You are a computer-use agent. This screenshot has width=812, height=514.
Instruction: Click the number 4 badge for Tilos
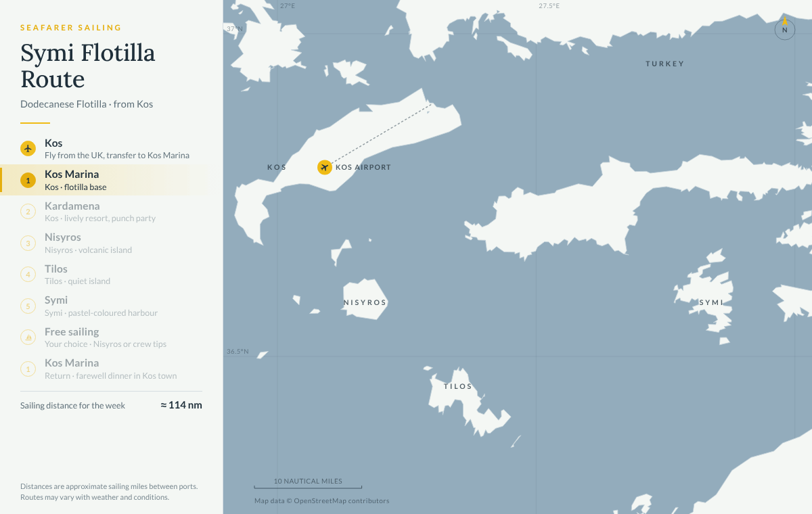click(28, 275)
